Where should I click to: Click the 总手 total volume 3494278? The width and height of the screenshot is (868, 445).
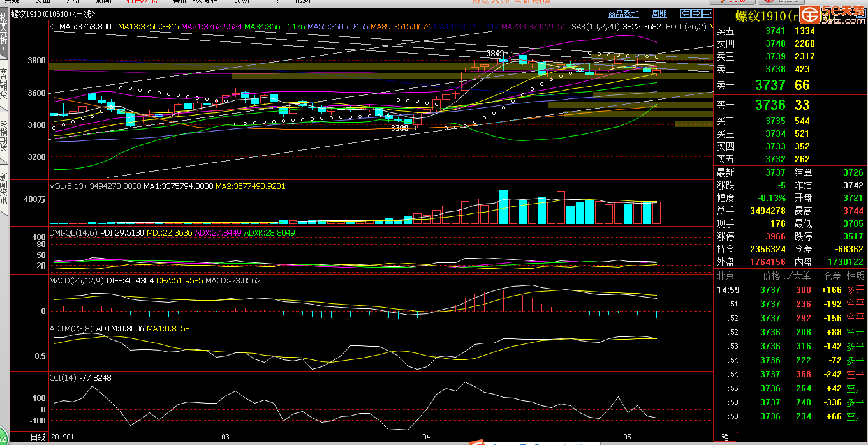click(768, 211)
